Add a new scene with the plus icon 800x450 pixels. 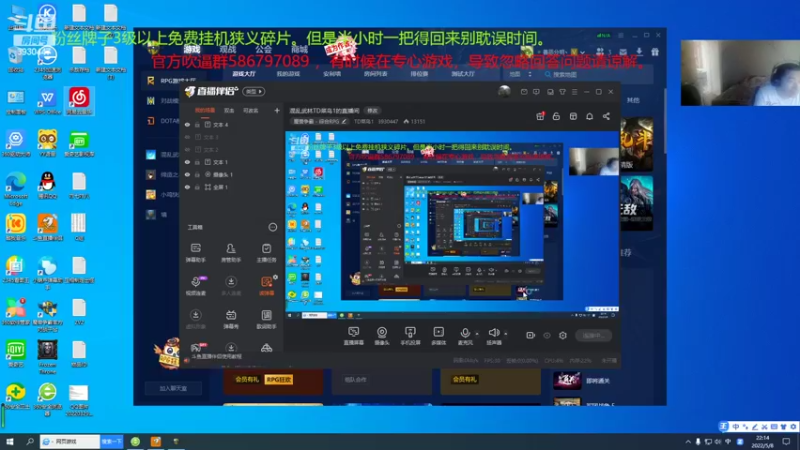point(277,110)
